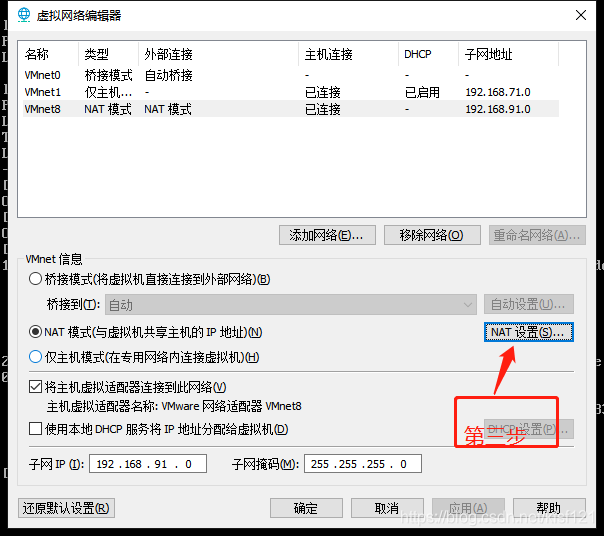
Task: Click 仅主机... type cell of VMnet1
Action: [x=108, y=92]
